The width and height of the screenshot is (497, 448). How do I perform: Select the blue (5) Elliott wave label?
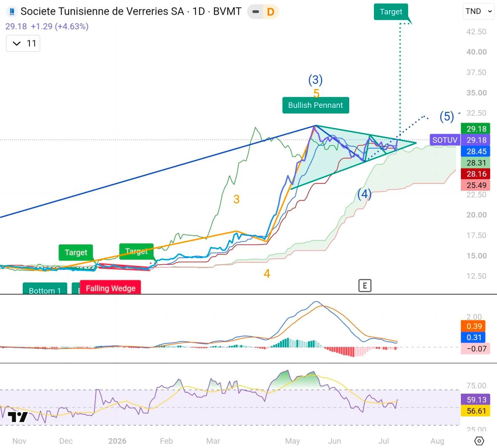point(446,116)
